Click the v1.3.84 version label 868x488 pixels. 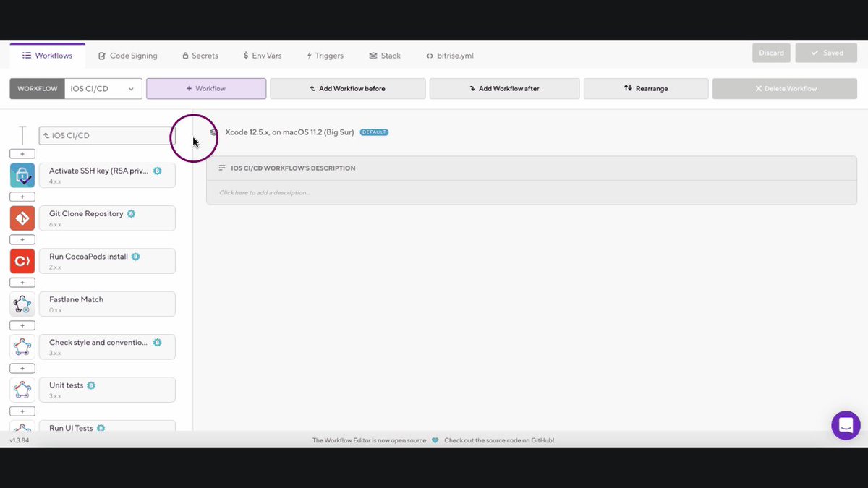(x=20, y=440)
